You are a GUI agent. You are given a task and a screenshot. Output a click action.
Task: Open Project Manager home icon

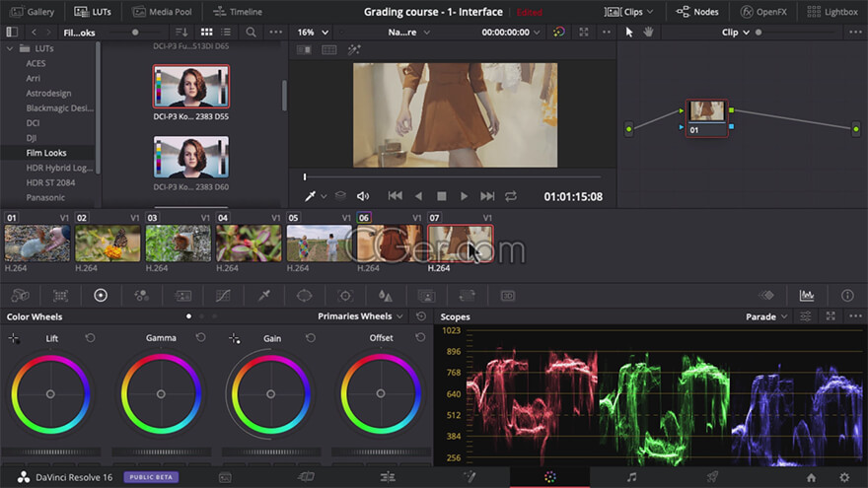(x=811, y=477)
